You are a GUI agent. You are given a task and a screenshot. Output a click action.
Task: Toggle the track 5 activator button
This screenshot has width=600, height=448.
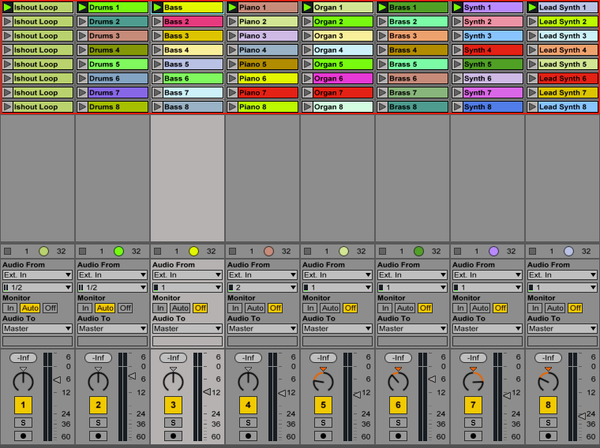pos(323,405)
